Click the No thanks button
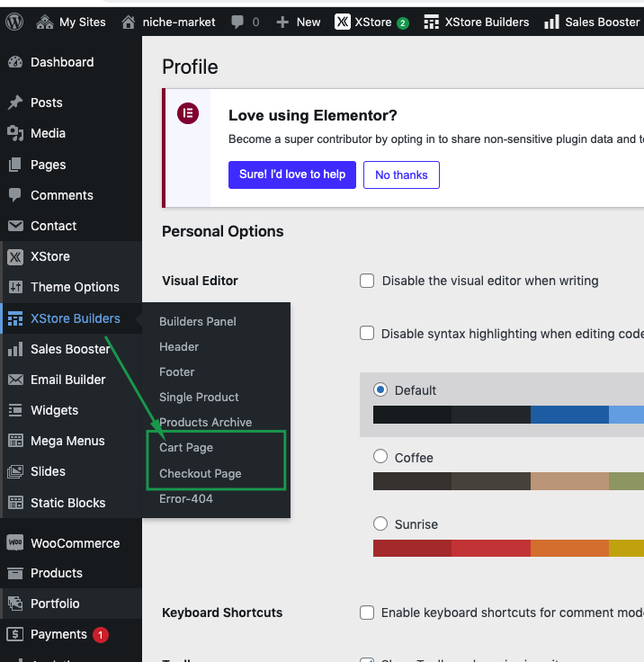The width and height of the screenshot is (644, 662). [x=402, y=174]
